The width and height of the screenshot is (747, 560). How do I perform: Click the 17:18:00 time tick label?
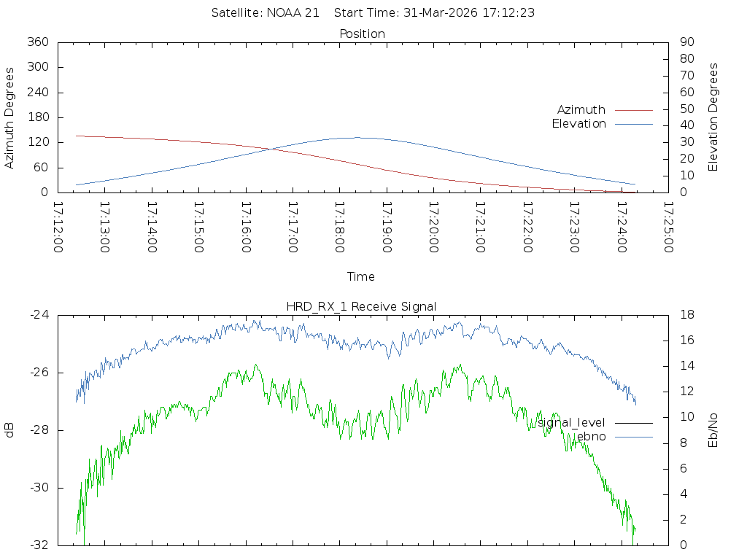(x=339, y=227)
